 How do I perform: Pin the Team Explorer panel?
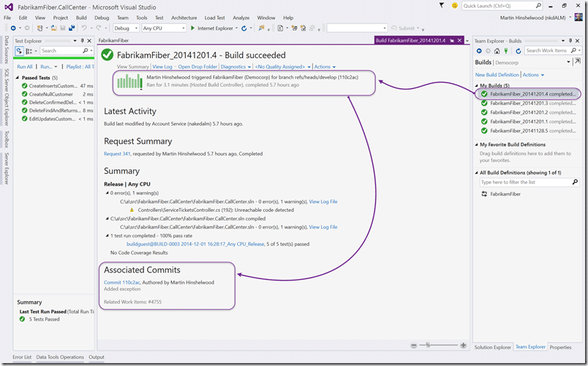click(570, 41)
